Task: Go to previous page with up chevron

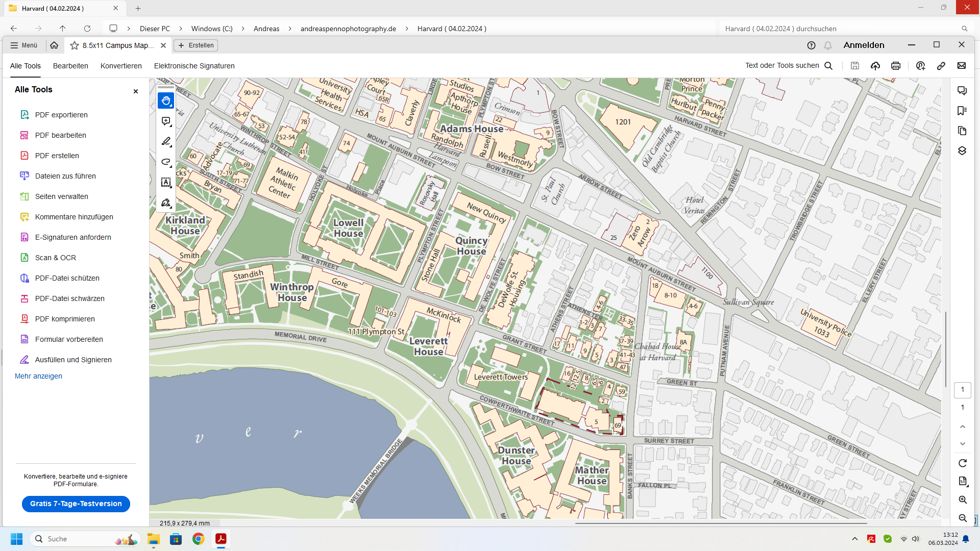Action: pos(963,427)
